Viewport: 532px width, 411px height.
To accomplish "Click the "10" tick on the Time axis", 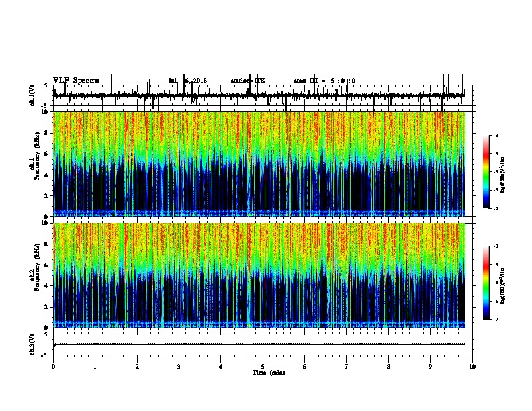I will click(x=472, y=367).
